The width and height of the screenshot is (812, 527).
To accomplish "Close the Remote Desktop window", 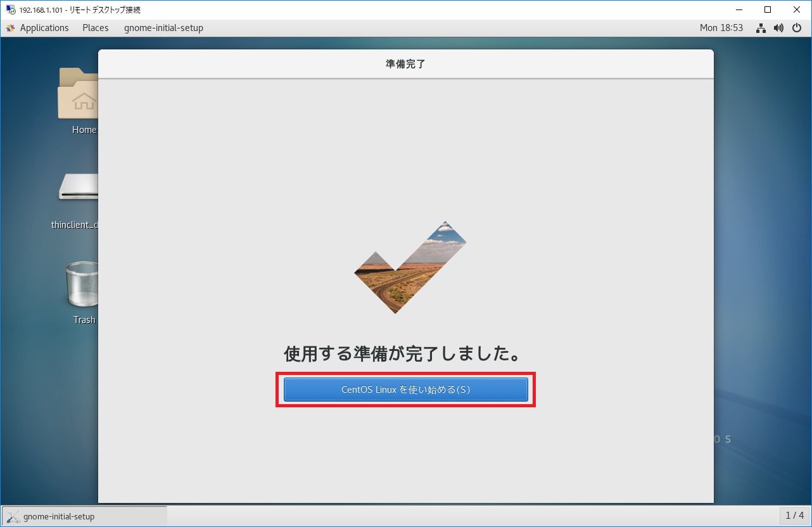I will pyautogui.click(x=797, y=10).
